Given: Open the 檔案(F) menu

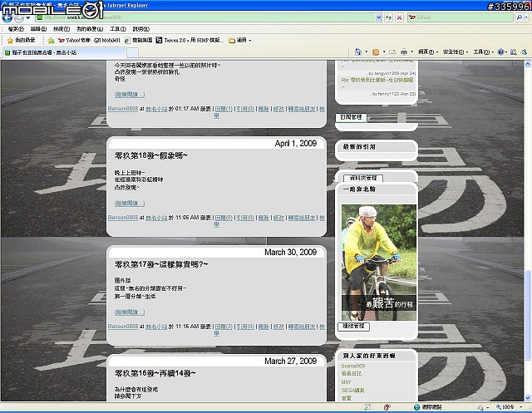Looking at the screenshot, I should pos(16,29).
